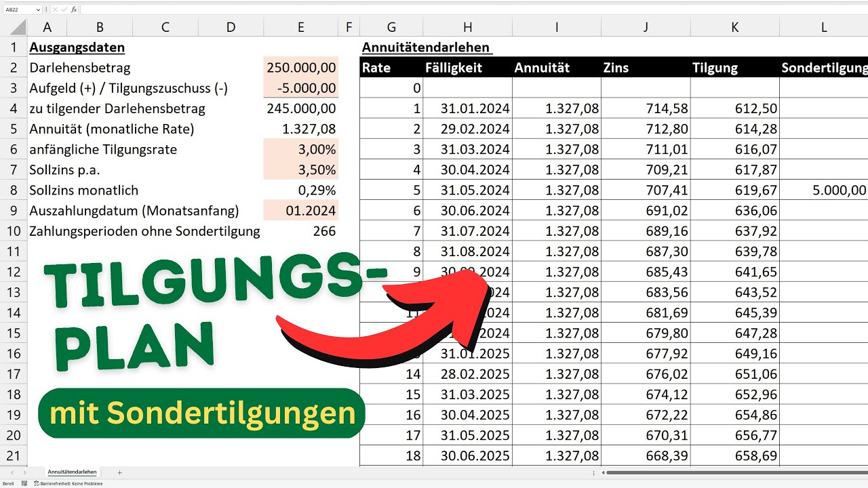Open the Name Box dropdown arrow
Screen dimensions: 868x488
coord(37,9)
